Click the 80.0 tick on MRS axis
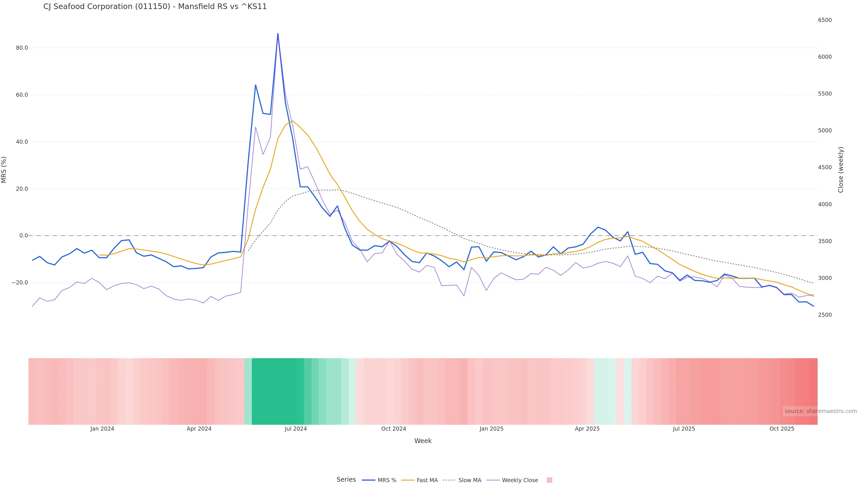This screenshot has height=488, width=868. (x=22, y=48)
